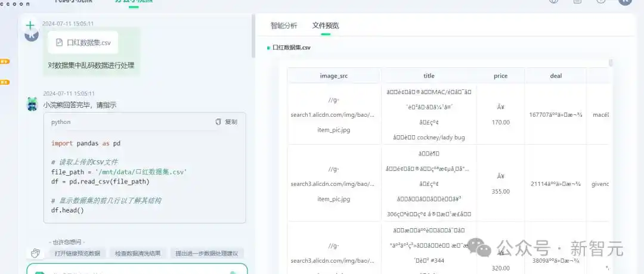Select suggestion 提出进一步数据处理建议
Image resolution: width=644 pixels, height=274 pixels.
(x=206, y=253)
